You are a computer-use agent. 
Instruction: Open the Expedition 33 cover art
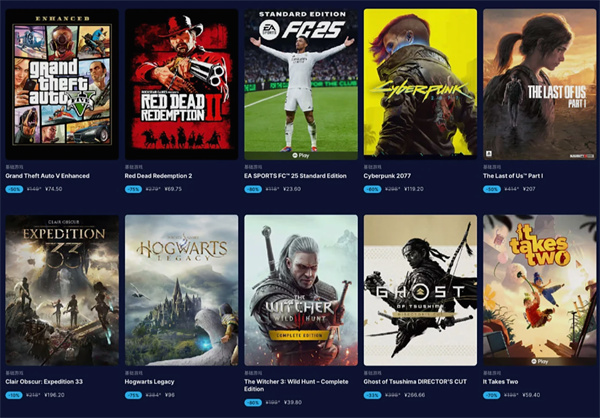[62, 290]
